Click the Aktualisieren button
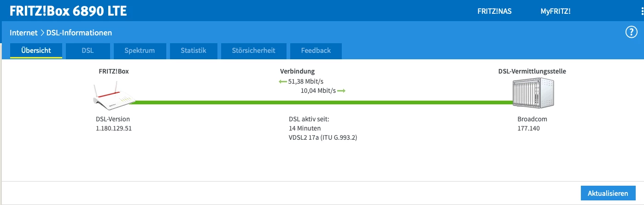 pos(608,193)
